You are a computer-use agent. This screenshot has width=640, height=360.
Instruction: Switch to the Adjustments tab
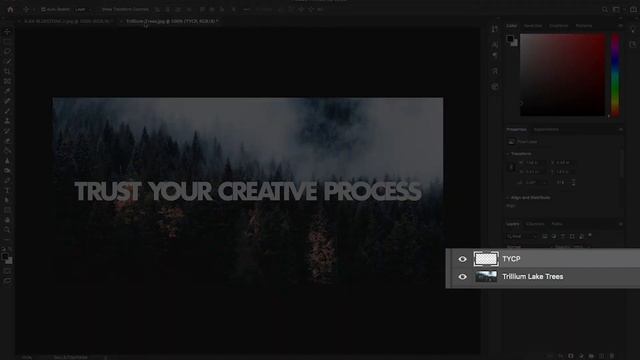(x=546, y=129)
